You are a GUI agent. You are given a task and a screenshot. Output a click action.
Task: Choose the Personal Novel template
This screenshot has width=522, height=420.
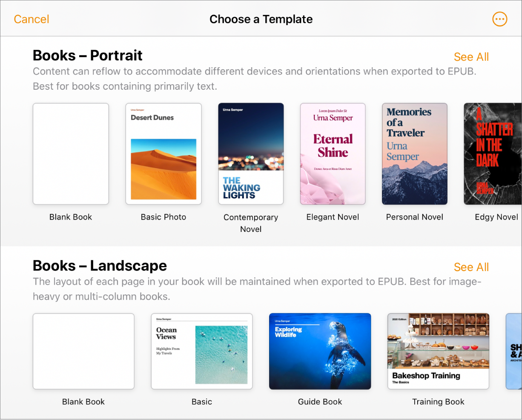(x=414, y=154)
